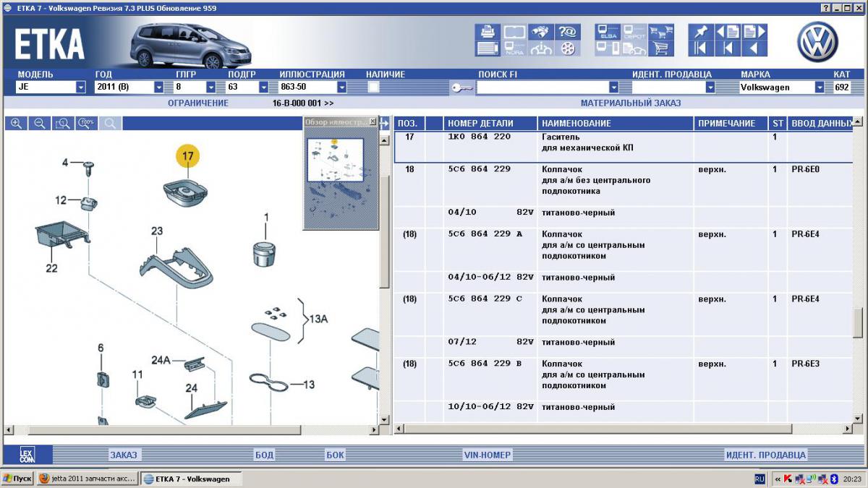The width and height of the screenshot is (868, 488).
Task: Open the single shopping cart icon
Action: coord(660,48)
